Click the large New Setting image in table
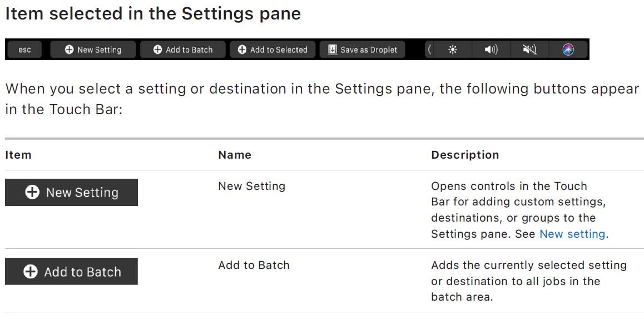The height and width of the screenshot is (319, 644). (71, 192)
